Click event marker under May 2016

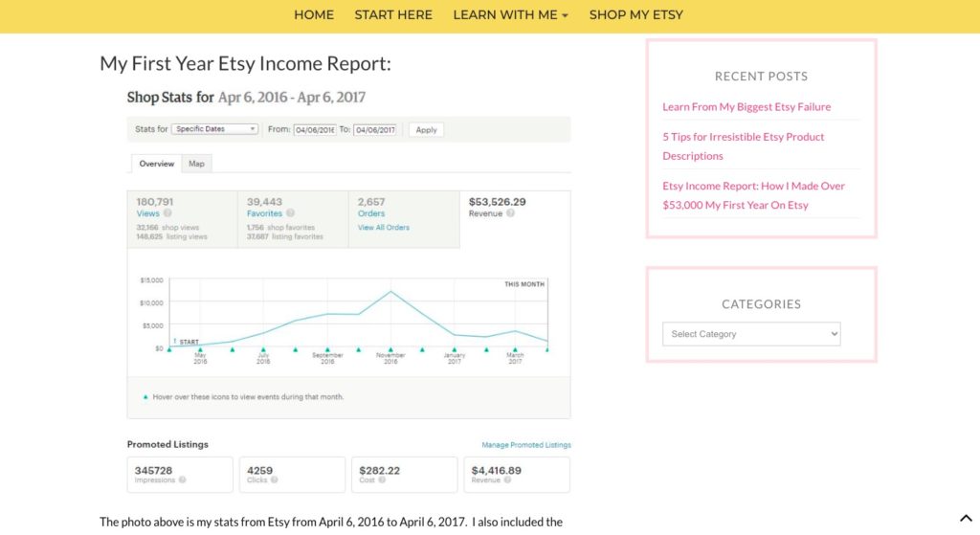(x=200, y=350)
